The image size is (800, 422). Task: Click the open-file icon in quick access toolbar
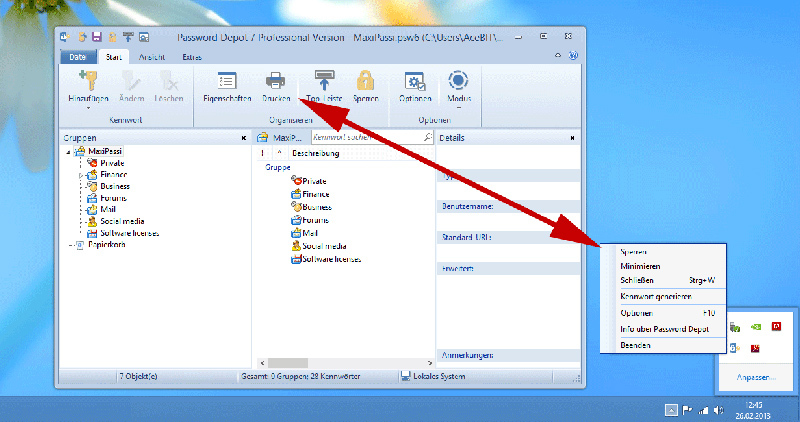tap(81, 37)
